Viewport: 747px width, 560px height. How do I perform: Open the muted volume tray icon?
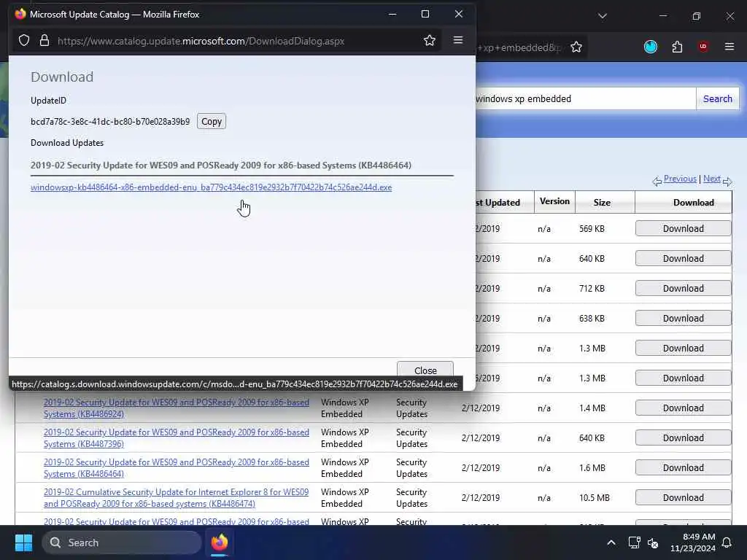coord(653,542)
